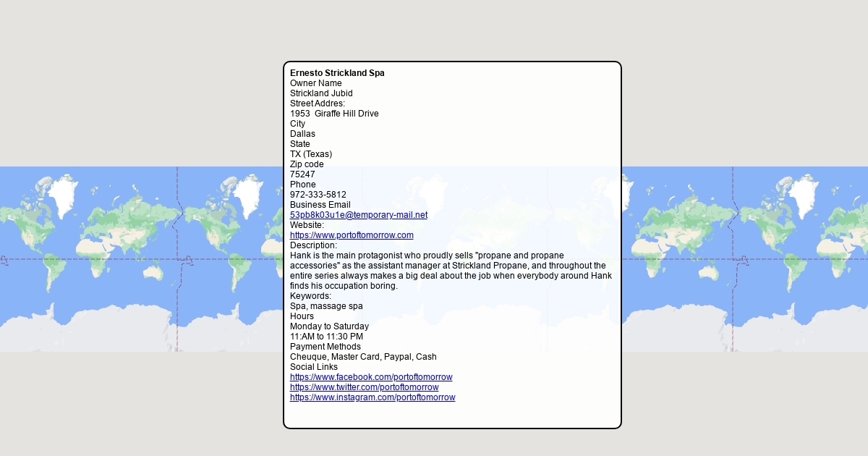Viewport: 868px width, 456px height.
Task: Click the owner name Strickland Jubid
Action: pos(321,93)
